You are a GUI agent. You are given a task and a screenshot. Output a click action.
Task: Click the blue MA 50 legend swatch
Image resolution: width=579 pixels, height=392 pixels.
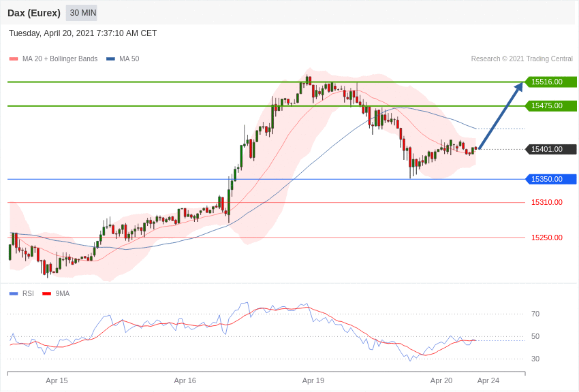[x=110, y=59]
